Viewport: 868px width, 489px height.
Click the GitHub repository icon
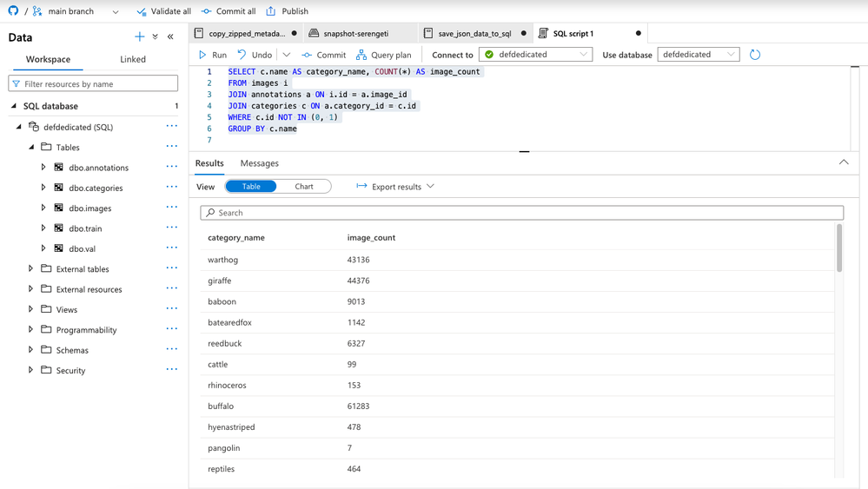pos(13,10)
